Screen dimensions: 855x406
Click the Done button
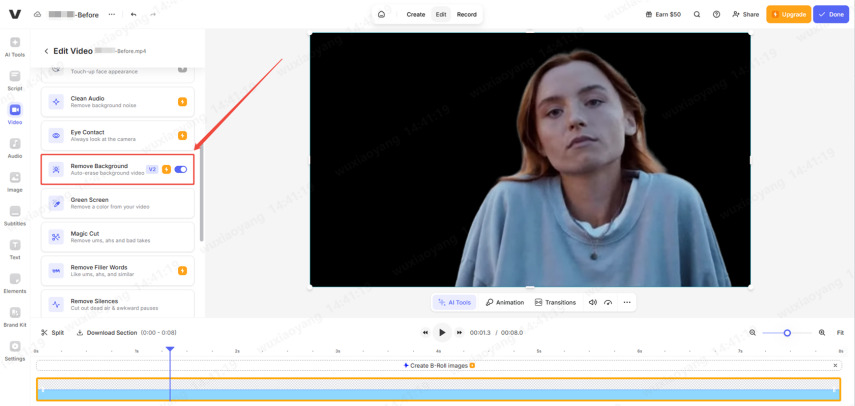(831, 15)
